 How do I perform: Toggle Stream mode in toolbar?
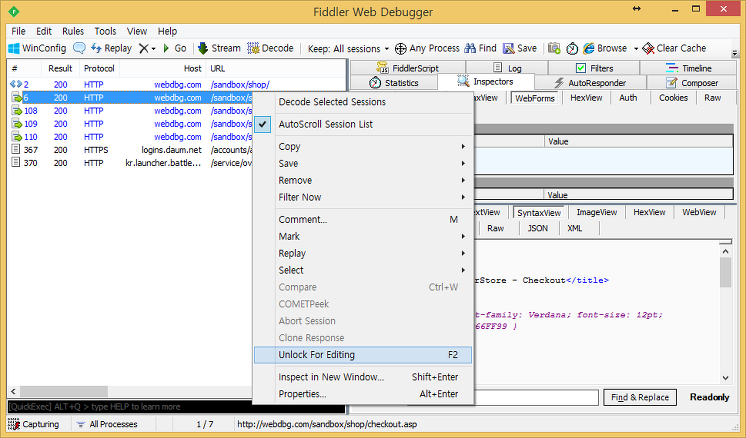pos(219,48)
